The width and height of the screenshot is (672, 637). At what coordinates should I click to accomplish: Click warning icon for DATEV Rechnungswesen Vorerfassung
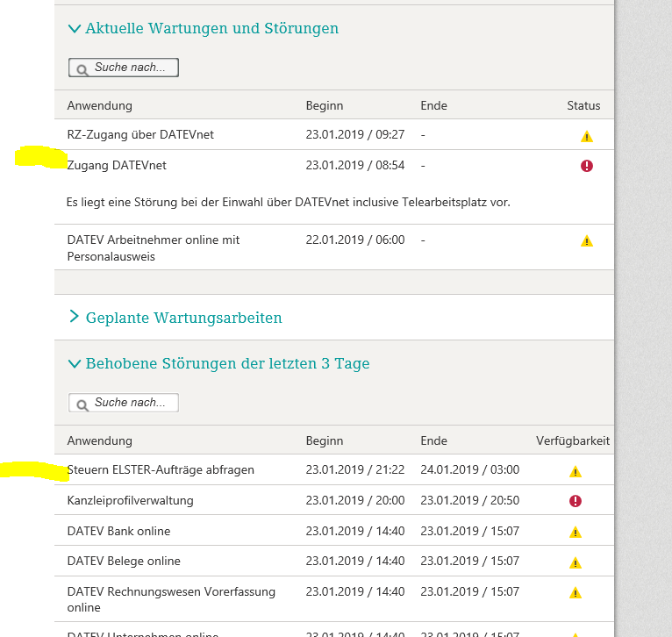pos(575,592)
